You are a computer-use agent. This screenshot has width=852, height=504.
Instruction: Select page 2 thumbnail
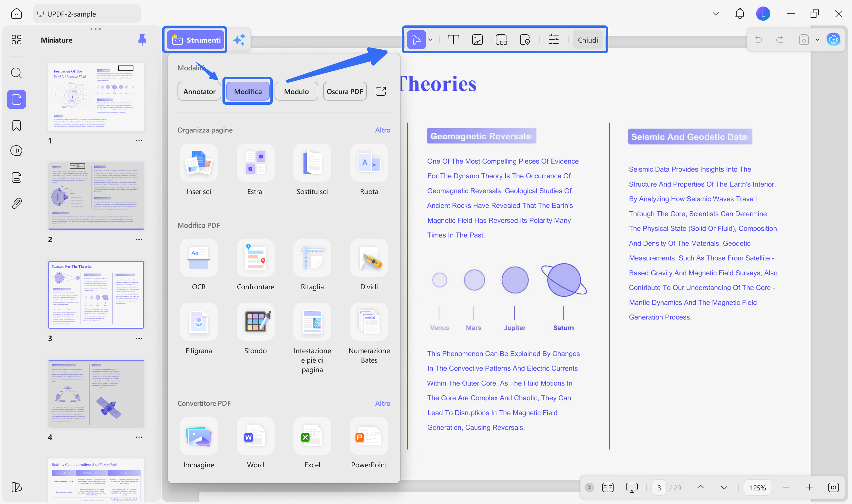tap(96, 196)
